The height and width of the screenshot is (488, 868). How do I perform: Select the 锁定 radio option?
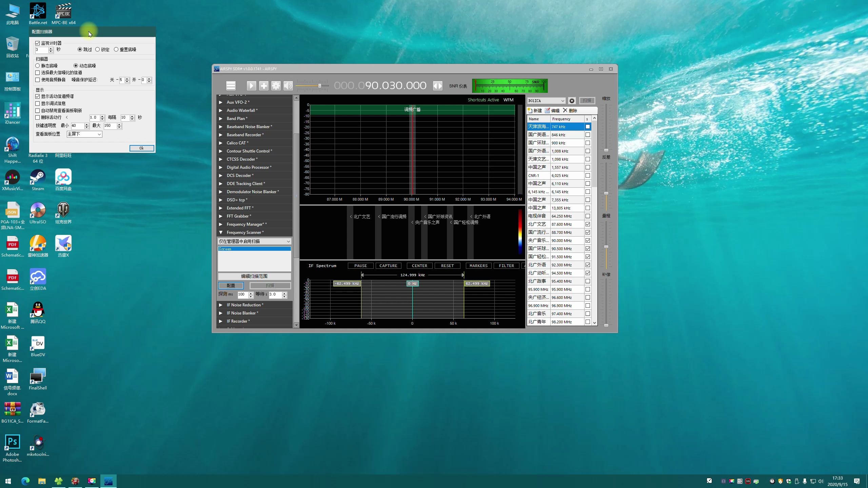click(98, 49)
